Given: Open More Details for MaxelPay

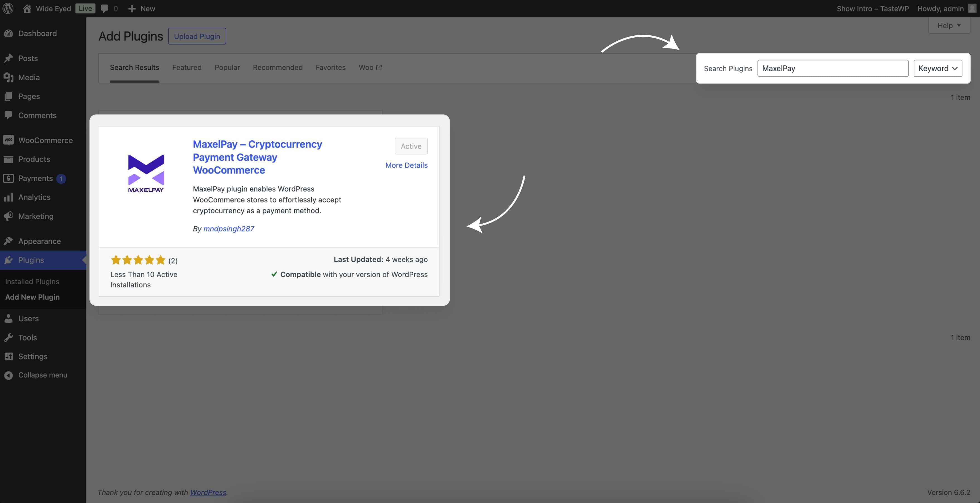Looking at the screenshot, I should pyautogui.click(x=406, y=165).
